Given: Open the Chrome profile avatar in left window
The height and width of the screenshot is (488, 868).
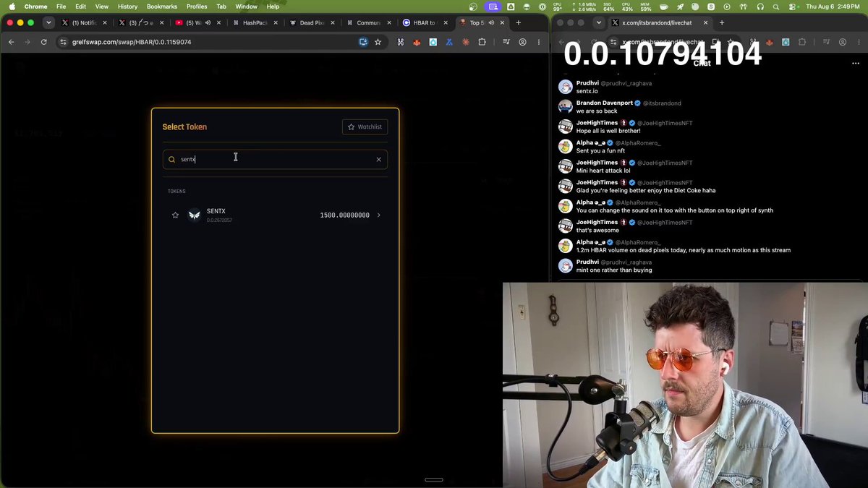Looking at the screenshot, I should click(522, 42).
